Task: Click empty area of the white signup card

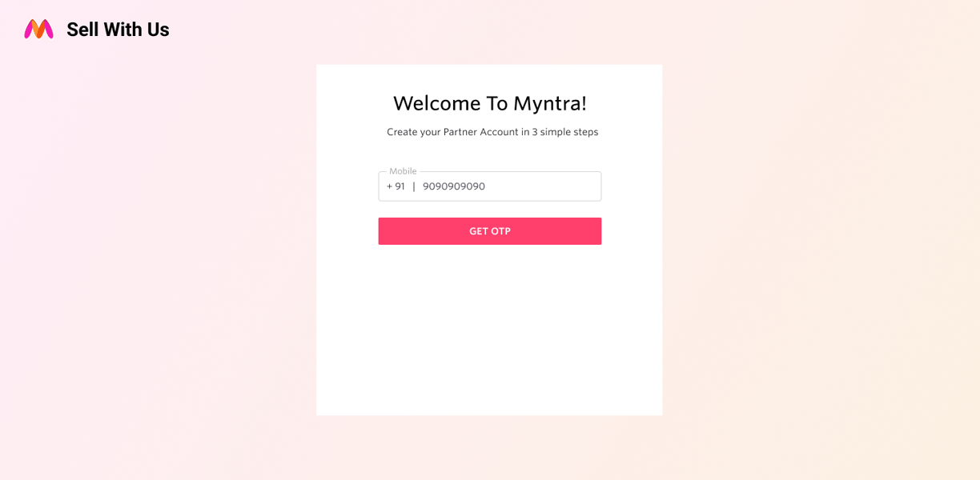Action: [x=489, y=336]
